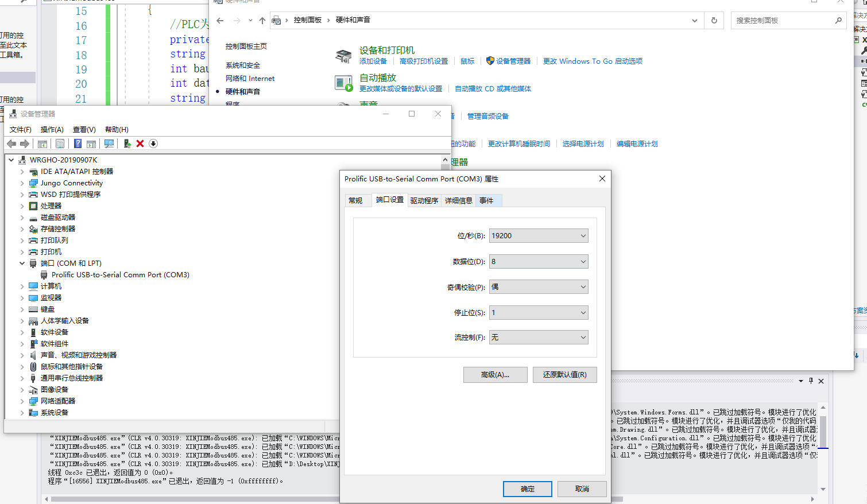Open the 文件(F) menu in Device Manager

pyautogui.click(x=21, y=130)
